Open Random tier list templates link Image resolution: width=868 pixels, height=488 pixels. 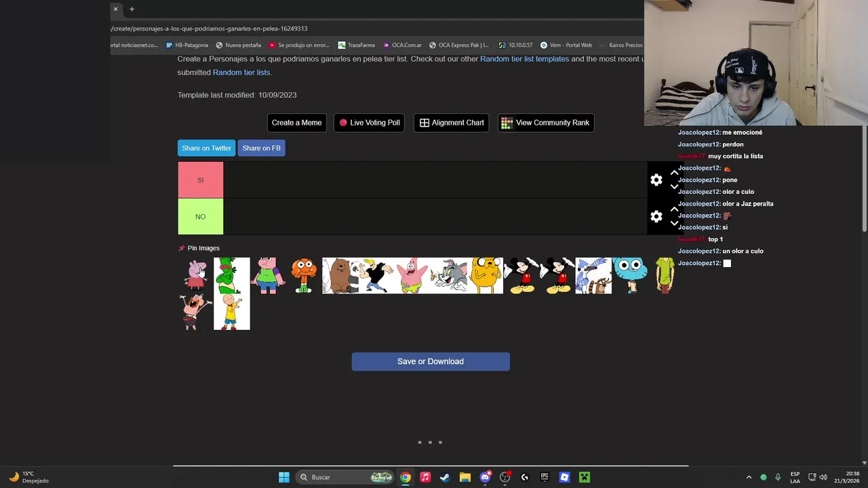pos(524,59)
